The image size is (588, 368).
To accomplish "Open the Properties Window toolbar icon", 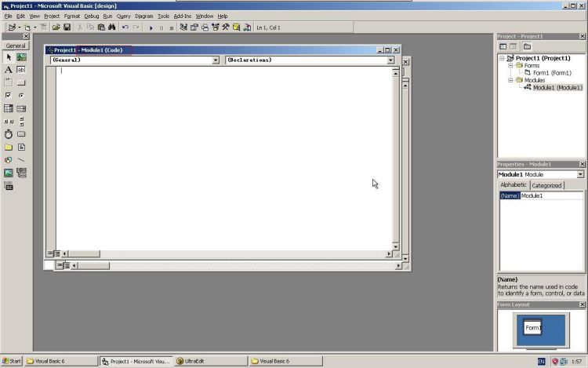I will pos(194,27).
